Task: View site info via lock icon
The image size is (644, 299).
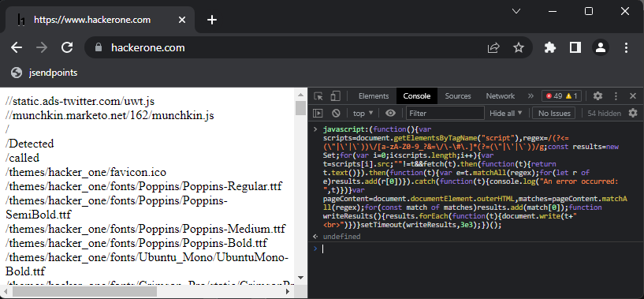Action: click(98, 47)
